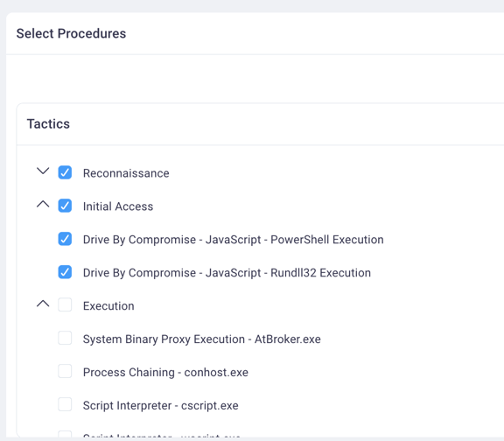Click the Rundll32 Execution procedure label
This screenshot has width=504, height=441.
pos(227,273)
